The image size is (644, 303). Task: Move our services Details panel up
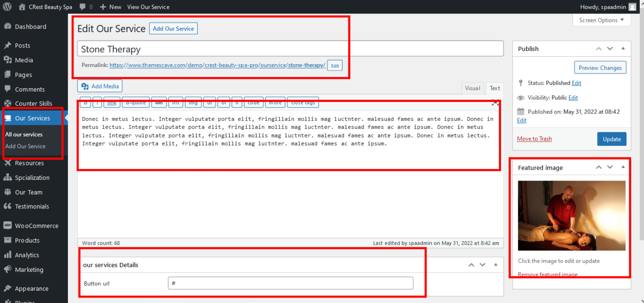click(x=471, y=265)
